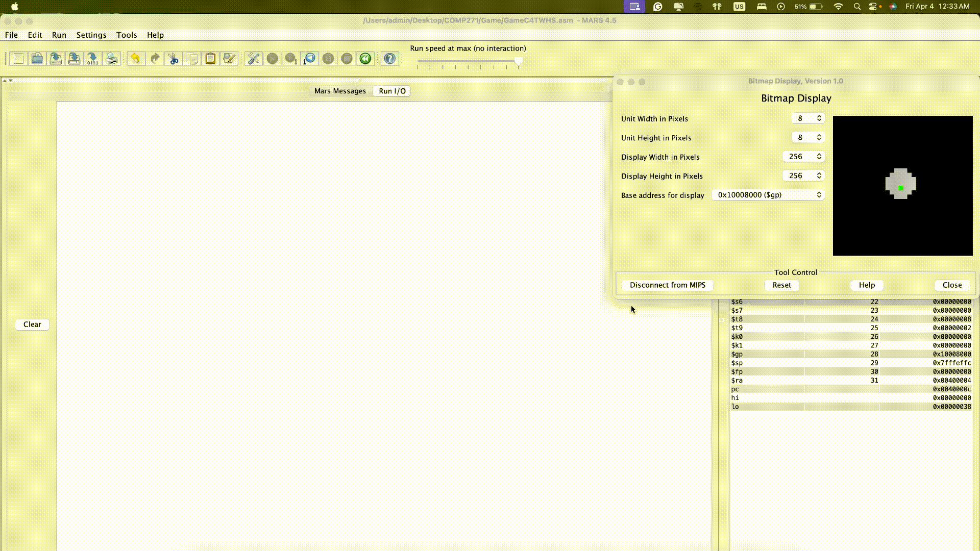This screenshot has width=980, height=551.
Task: Switch to the Mars Messages tab
Action: pos(340,91)
